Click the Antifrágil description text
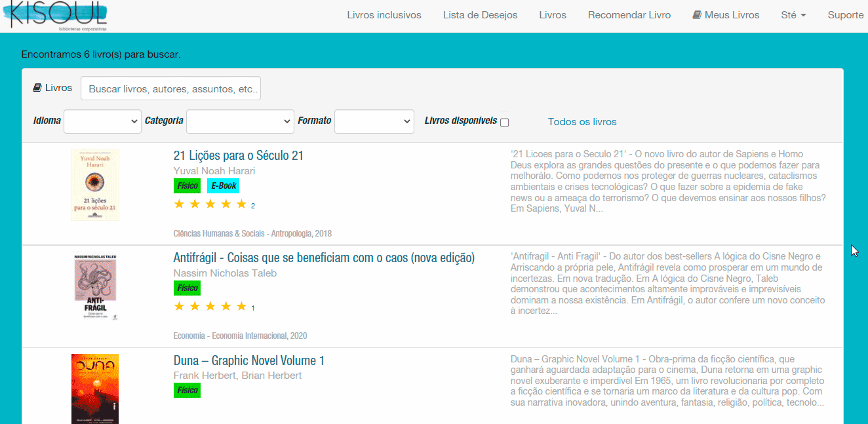868x424 pixels. [667, 284]
